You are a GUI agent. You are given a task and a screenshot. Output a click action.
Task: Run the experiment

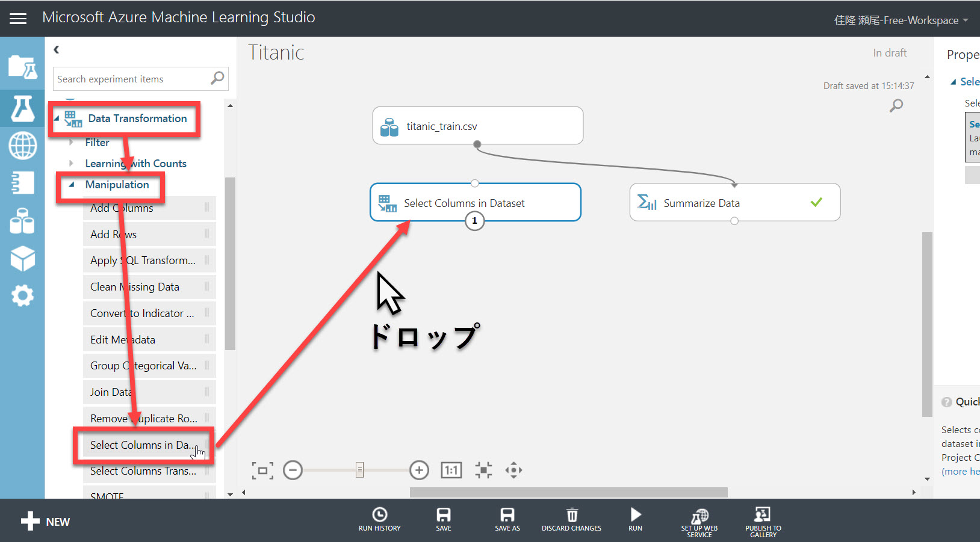[x=636, y=520]
